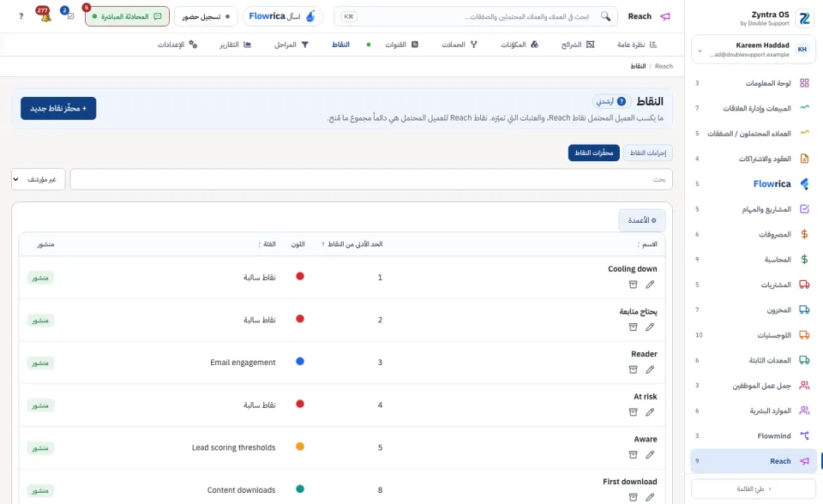The width and height of the screenshot is (823, 504).
Task: Open العقود والاشتراكات sidebar link
Action: [x=753, y=159]
